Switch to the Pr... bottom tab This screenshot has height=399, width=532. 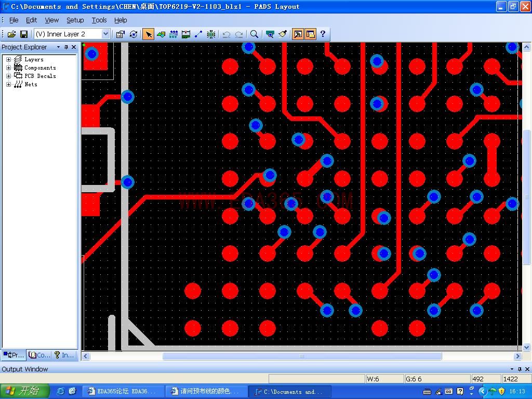click(x=14, y=355)
